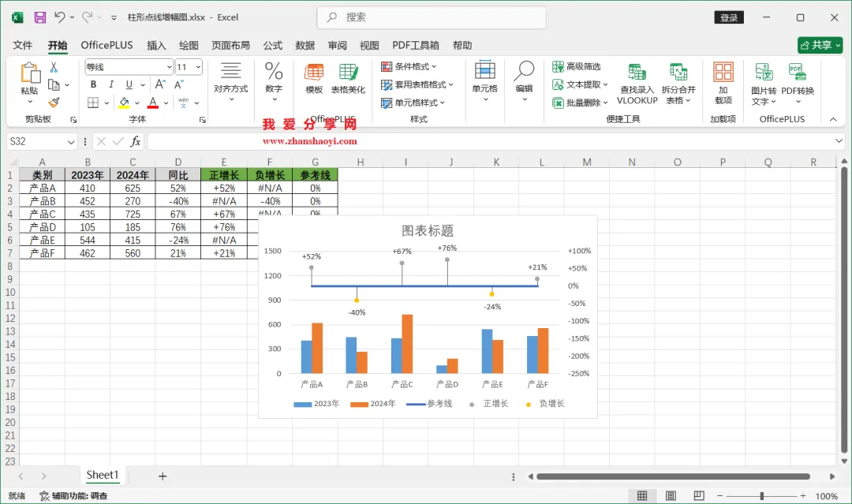Screen dimensions: 852x504
Task: Click the Paste clipboard icon
Action: 30,73
